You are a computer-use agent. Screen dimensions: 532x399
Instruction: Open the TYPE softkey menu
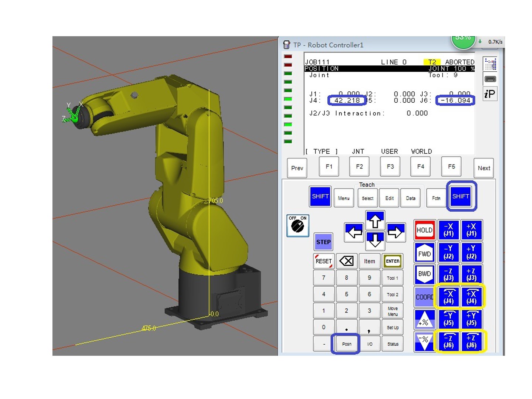click(x=322, y=151)
